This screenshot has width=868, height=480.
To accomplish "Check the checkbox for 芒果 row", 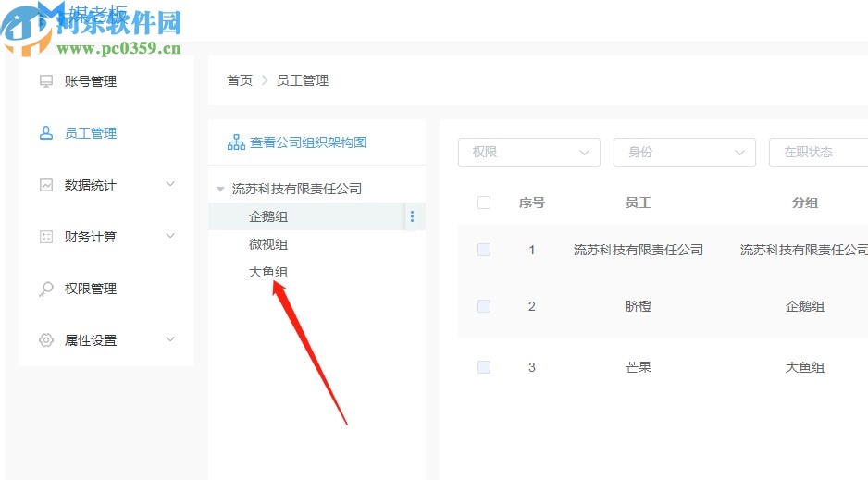I will tap(484, 366).
